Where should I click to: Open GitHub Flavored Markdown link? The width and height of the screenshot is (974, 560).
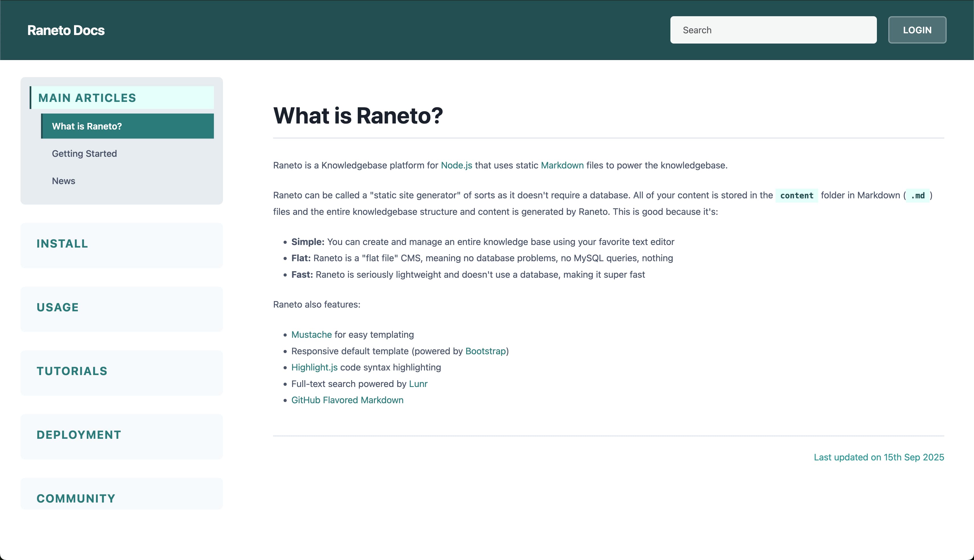point(347,400)
